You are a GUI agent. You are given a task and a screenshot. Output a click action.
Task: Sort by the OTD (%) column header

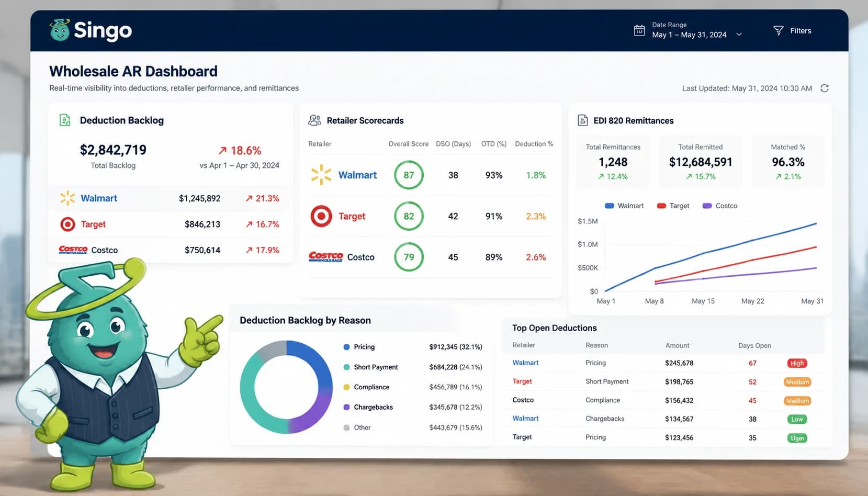(494, 144)
